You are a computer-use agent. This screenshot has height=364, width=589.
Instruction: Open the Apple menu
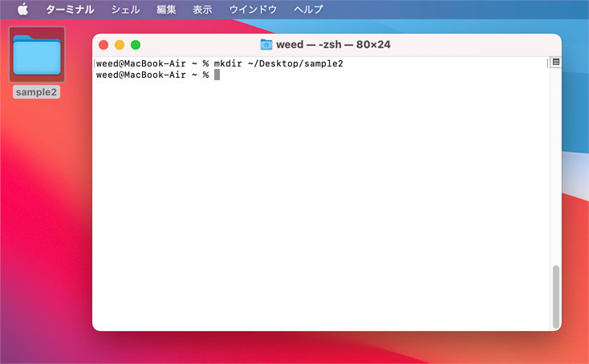(23, 9)
